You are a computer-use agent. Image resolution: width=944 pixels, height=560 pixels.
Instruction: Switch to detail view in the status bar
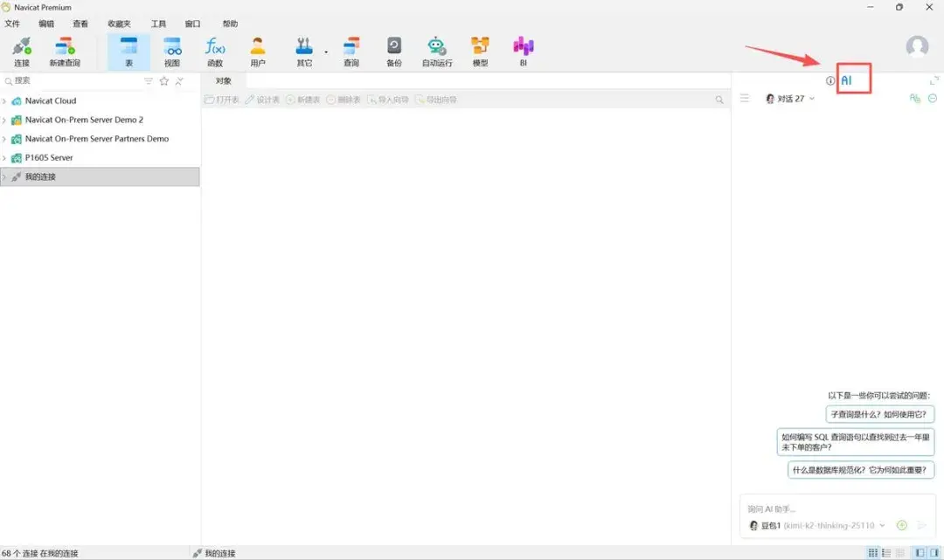900,553
